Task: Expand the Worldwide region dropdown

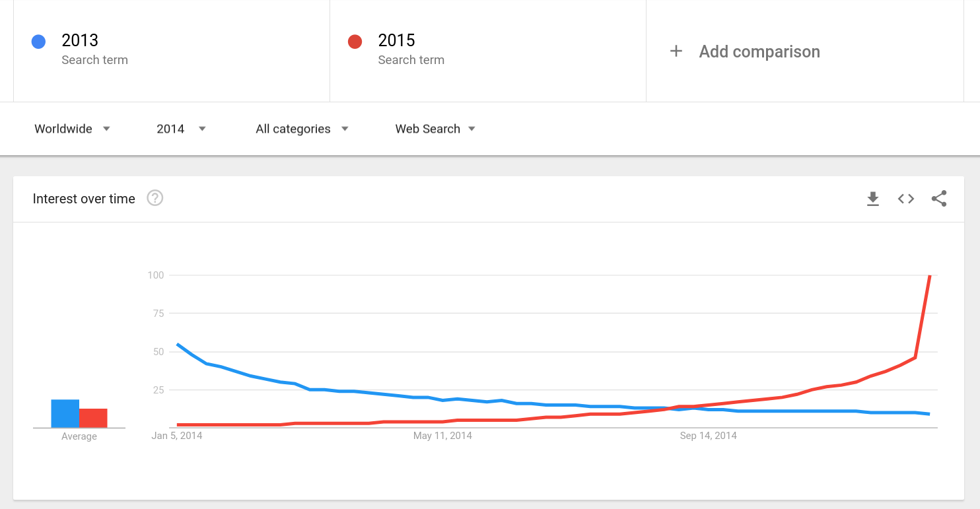Action: coord(72,129)
